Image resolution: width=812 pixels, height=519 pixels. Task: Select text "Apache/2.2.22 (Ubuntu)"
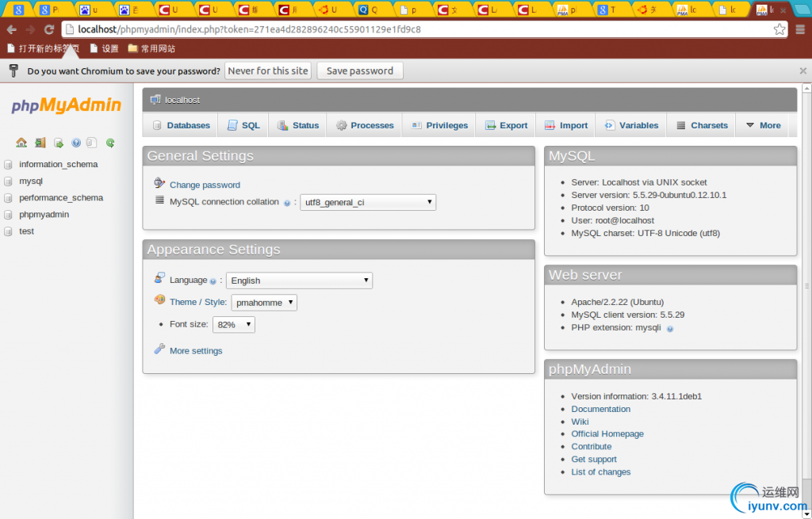(617, 302)
